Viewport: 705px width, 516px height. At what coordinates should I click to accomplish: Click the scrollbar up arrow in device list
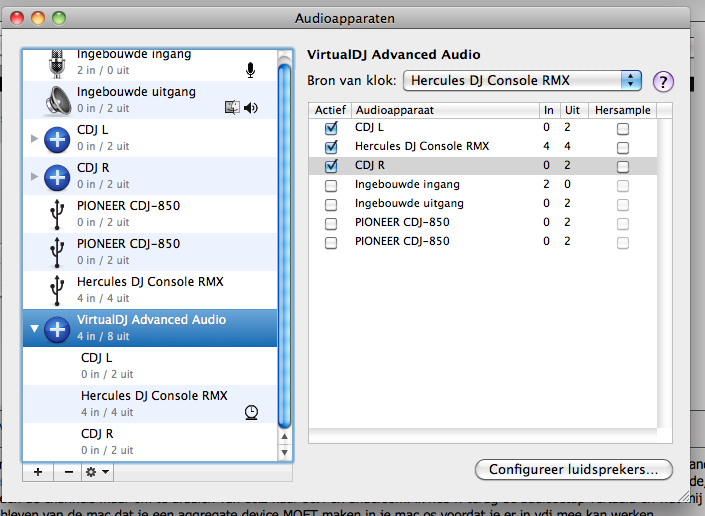pos(284,436)
